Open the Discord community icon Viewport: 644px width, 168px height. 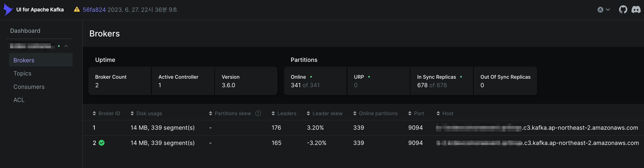[x=636, y=10]
